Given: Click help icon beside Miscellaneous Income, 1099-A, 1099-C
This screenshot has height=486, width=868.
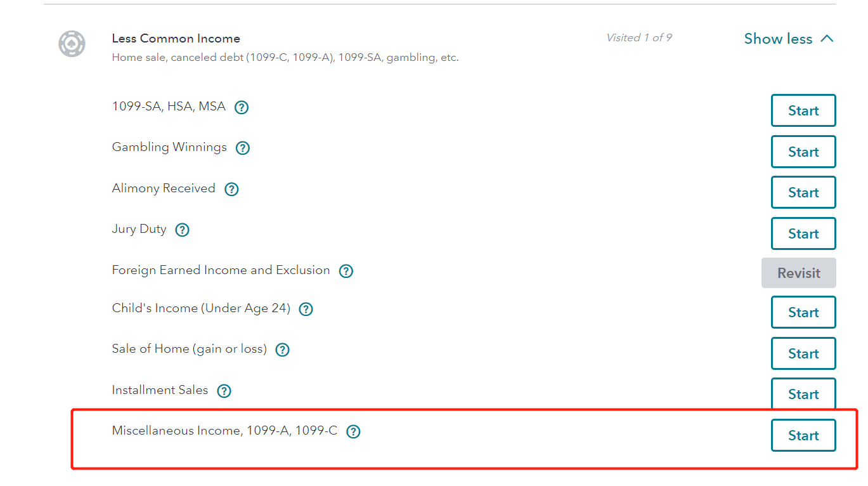Looking at the screenshot, I should tap(353, 431).
